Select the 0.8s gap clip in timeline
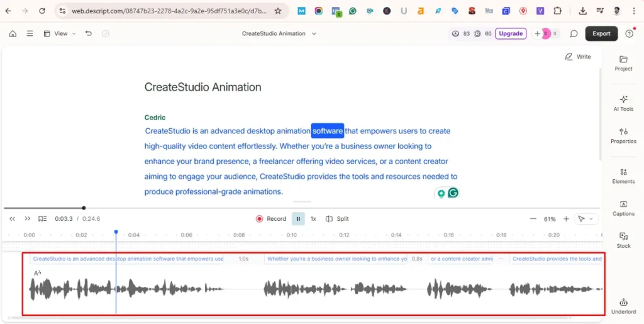Viewport: 644px width, 324px height. coord(417,259)
